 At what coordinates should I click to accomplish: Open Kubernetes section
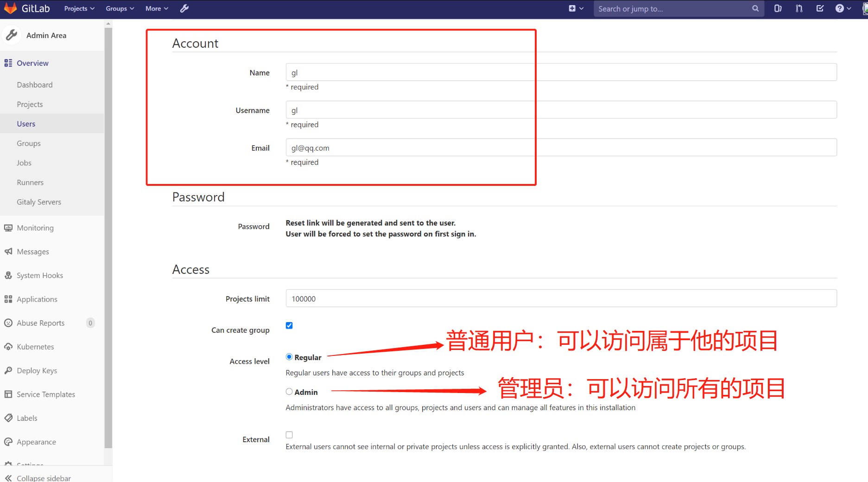coord(35,347)
